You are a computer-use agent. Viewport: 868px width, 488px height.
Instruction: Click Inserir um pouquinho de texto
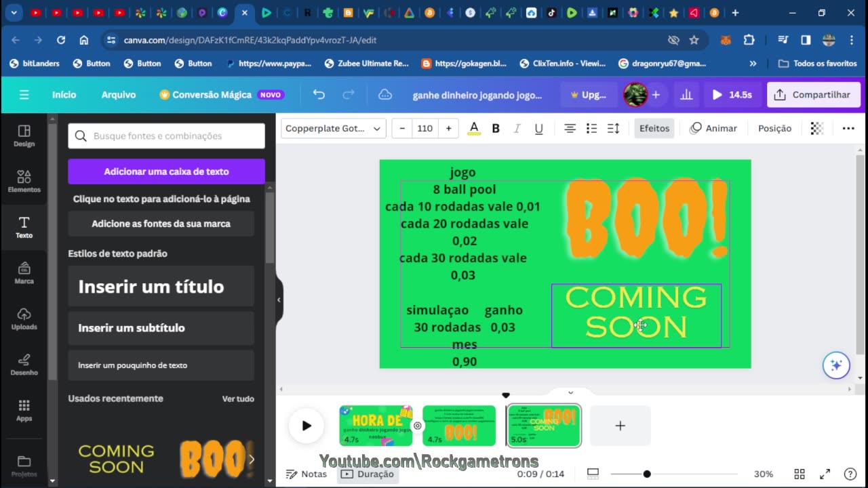161,365
